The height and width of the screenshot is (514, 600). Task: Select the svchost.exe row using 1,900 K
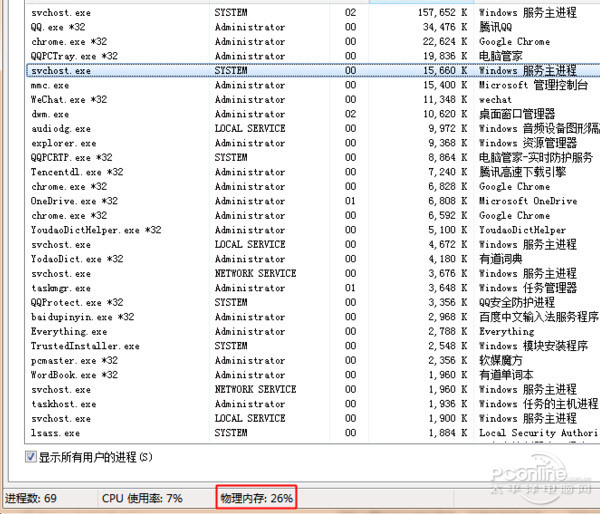[x=313, y=419]
